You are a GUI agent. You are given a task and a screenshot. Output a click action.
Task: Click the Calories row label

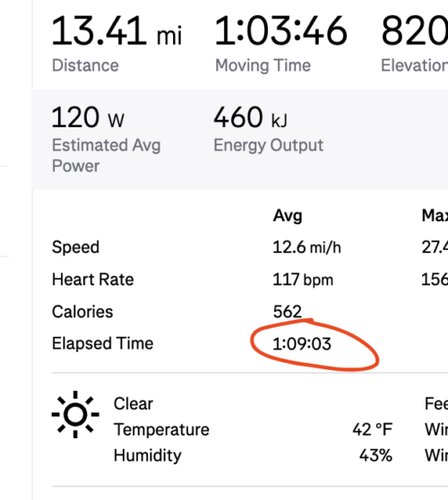pyautogui.click(x=82, y=312)
